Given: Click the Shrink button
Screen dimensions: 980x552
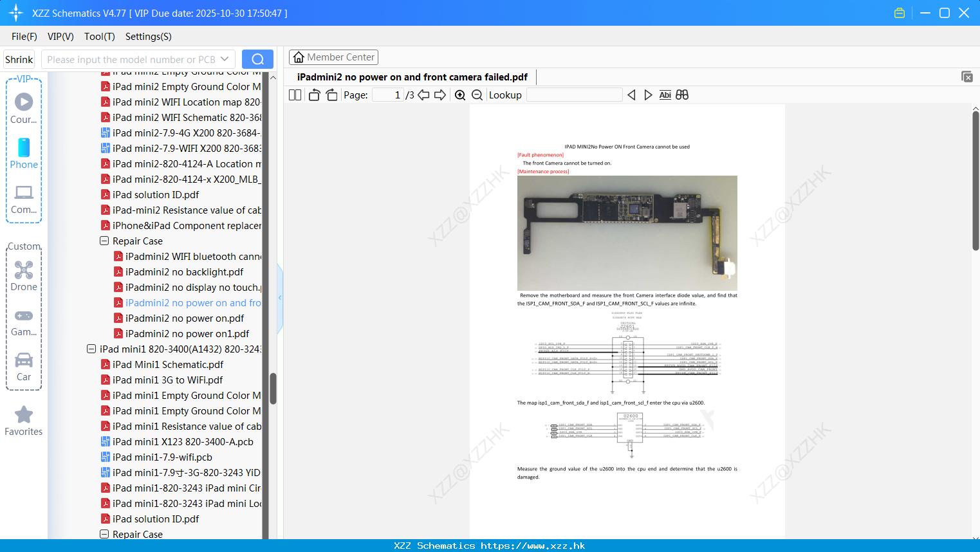Looking at the screenshot, I should [x=19, y=59].
